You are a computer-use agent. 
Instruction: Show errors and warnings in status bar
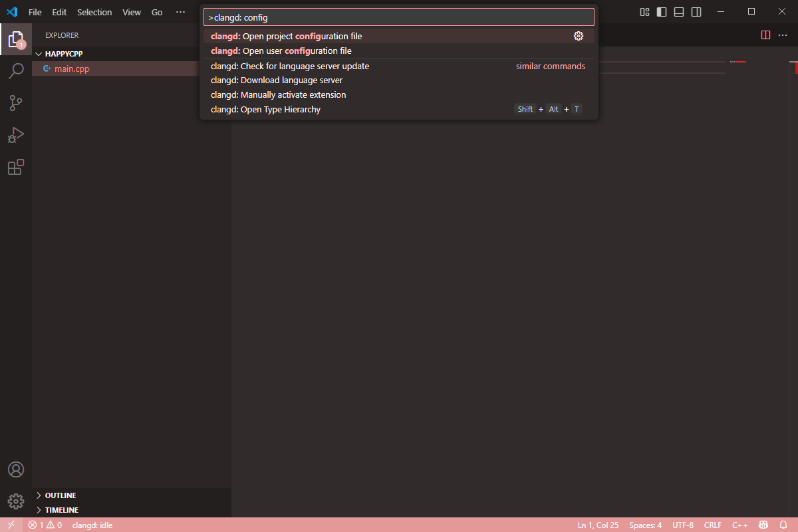[x=45, y=525]
